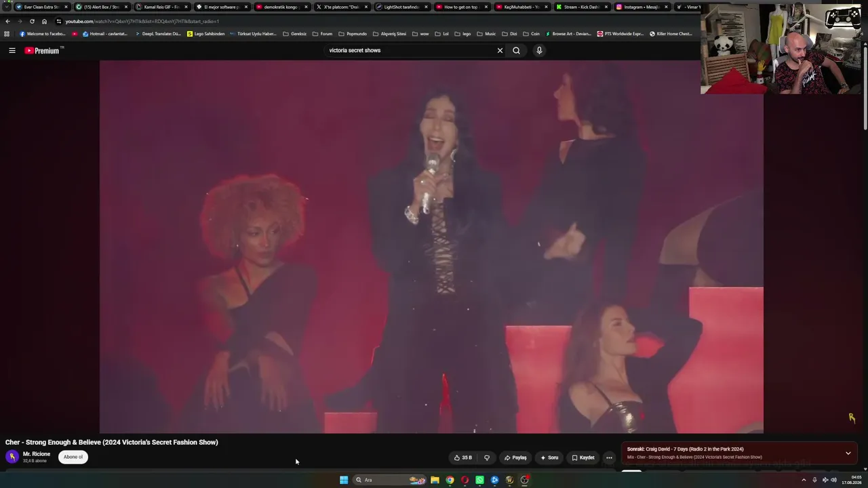Open more actions three-dot menu
Screen dimensions: 868x488
click(x=609, y=457)
